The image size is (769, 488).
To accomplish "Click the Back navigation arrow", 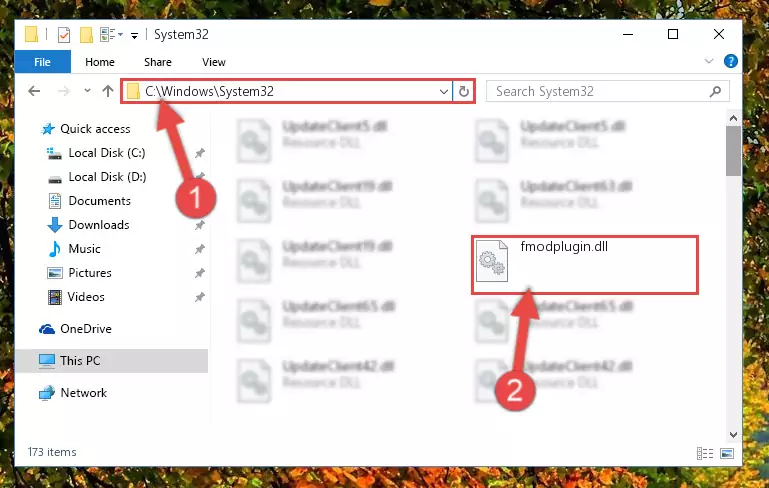I will click(x=34, y=91).
